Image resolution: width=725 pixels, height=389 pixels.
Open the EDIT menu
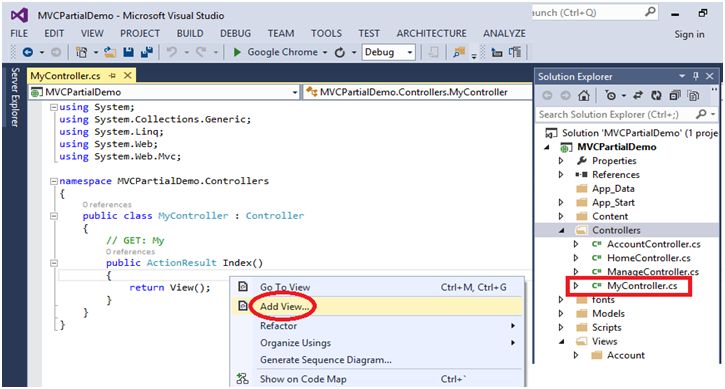click(54, 33)
